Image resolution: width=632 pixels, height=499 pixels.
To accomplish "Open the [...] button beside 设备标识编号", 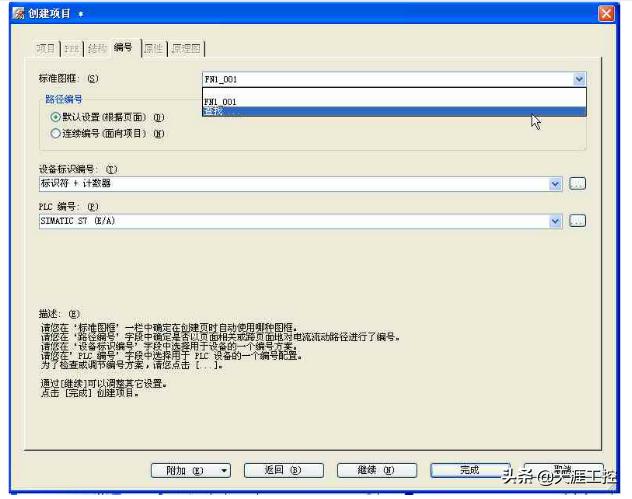I will click(577, 184).
